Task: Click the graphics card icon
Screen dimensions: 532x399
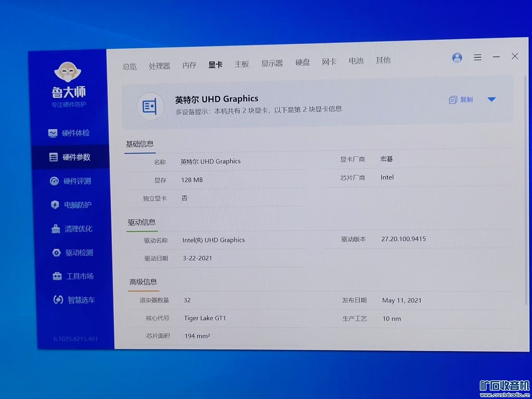Action: (x=150, y=106)
